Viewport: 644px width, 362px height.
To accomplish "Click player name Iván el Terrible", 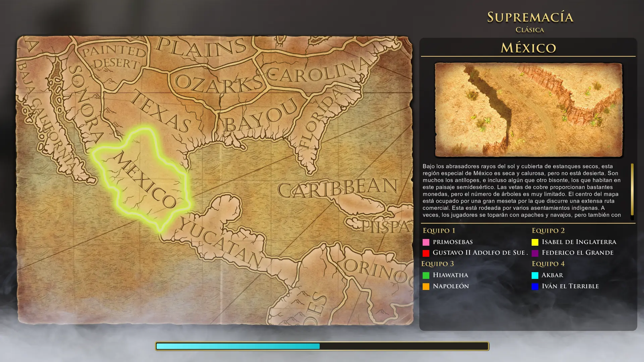I will [570, 286].
